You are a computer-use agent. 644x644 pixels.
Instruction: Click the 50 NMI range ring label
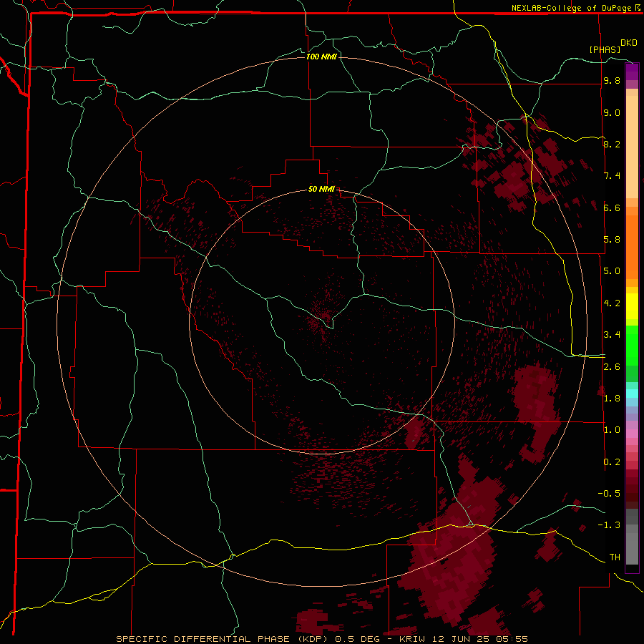[x=321, y=189]
